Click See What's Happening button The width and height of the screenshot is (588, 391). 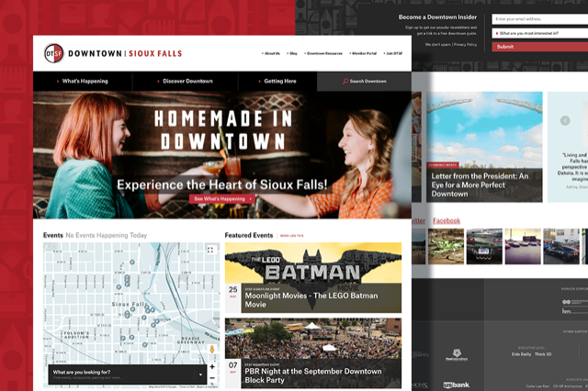point(222,199)
